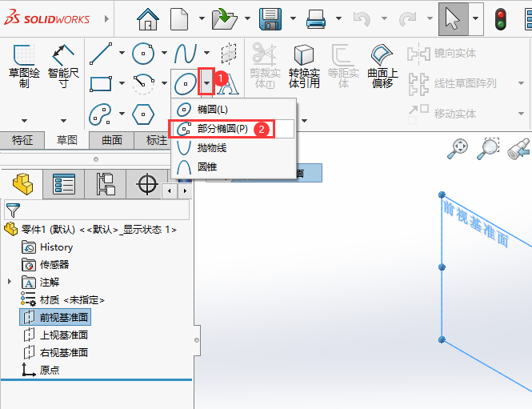Viewport: 532px width, 409px height.
Task: Open the Slot tool dropdown arrow
Action: click(x=122, y=114)
